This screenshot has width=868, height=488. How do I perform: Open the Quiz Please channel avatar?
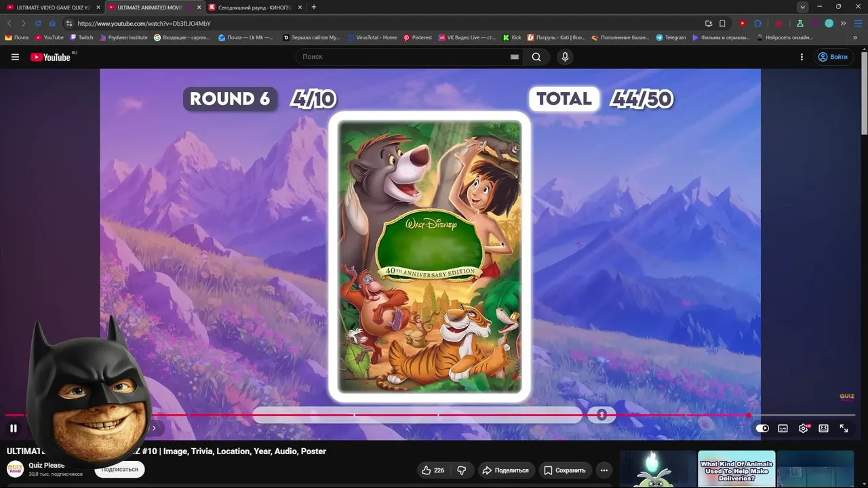point(15,469)
